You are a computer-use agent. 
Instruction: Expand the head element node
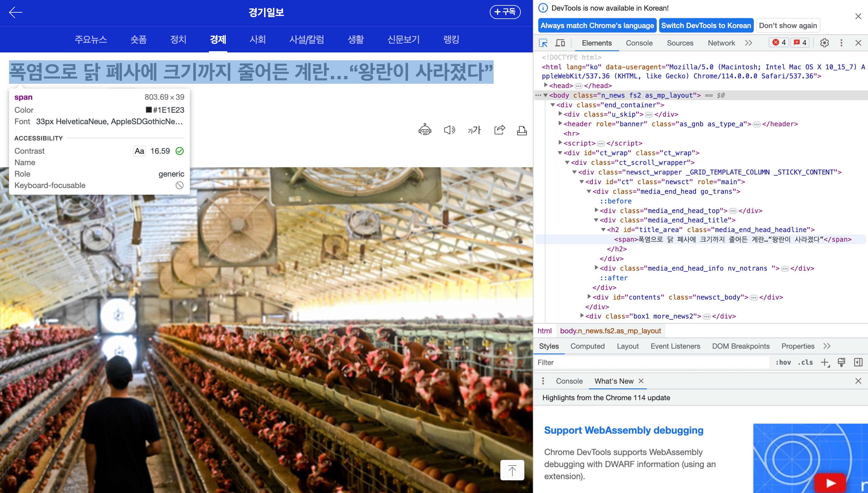(x=546, y=85)
